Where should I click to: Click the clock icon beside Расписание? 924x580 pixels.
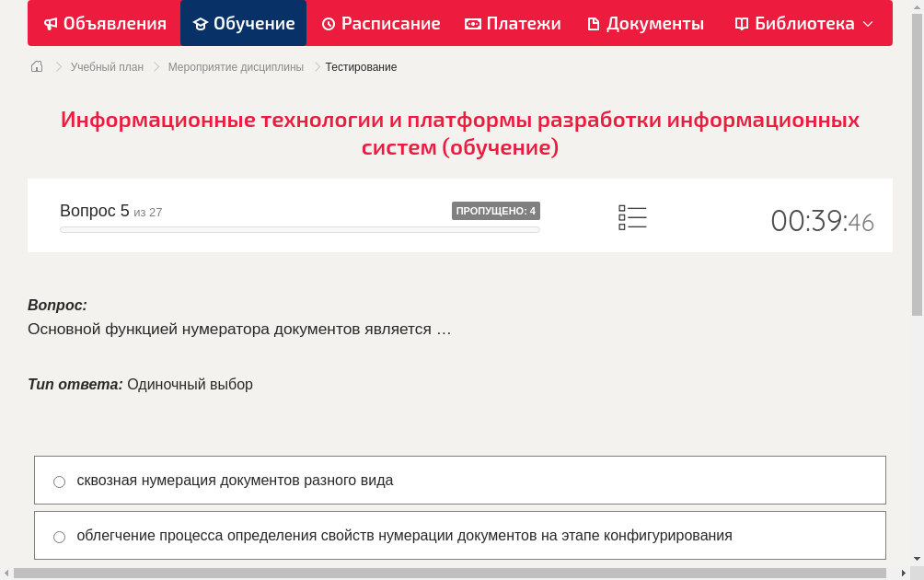[x=327, y=23]
